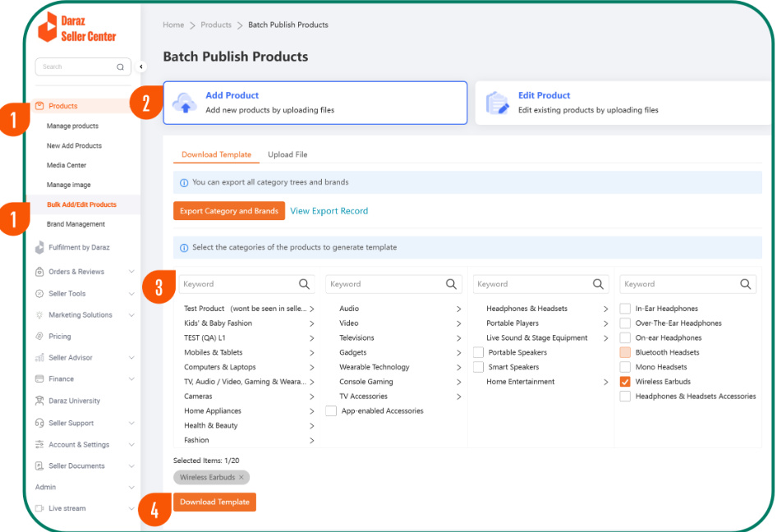Remove the Wireless Earbuds tag with the x
The height and width of the screenshot is (532, 777).
click(241, 477)
